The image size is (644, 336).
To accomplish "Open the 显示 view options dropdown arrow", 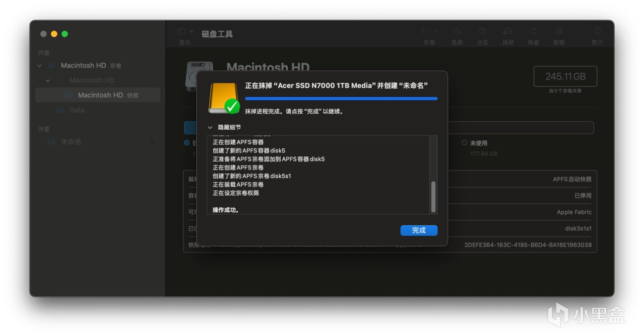I will [x=191, y=32].
